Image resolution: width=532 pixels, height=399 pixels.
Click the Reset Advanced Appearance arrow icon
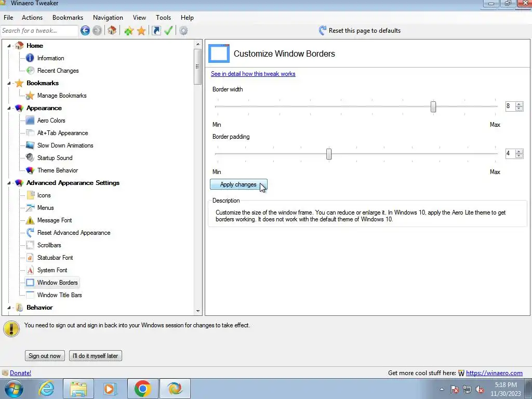[x=30, y=233]
